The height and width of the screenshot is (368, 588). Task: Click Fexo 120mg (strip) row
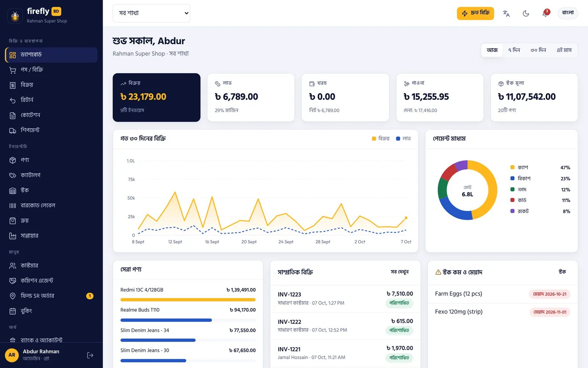pos(503,312)
